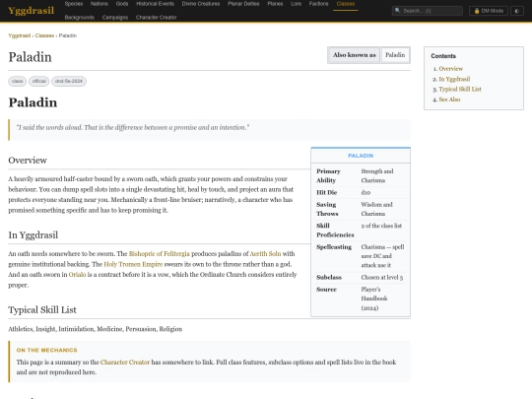
Task: Click the Overview section heading
Action: click(x=28, y=161)
